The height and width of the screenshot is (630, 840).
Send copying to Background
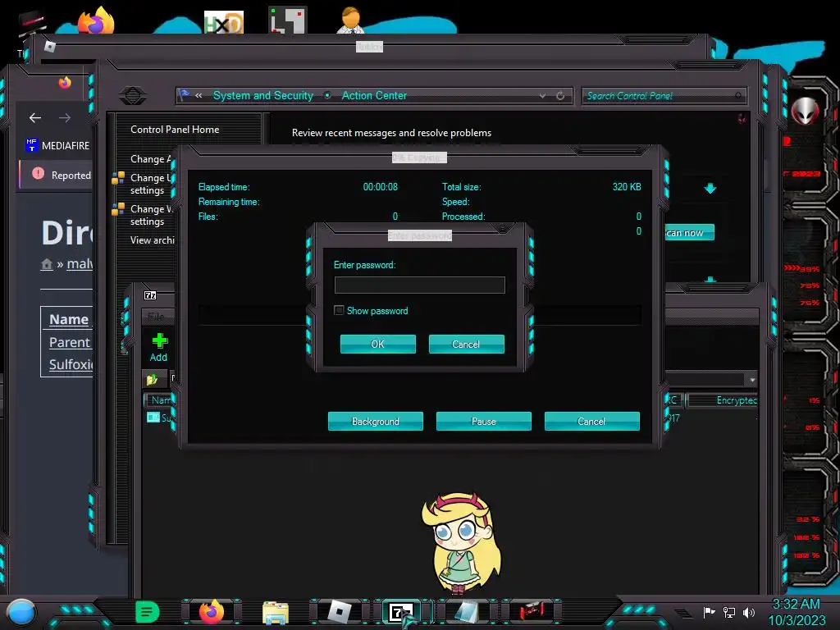tap(375, 421)
